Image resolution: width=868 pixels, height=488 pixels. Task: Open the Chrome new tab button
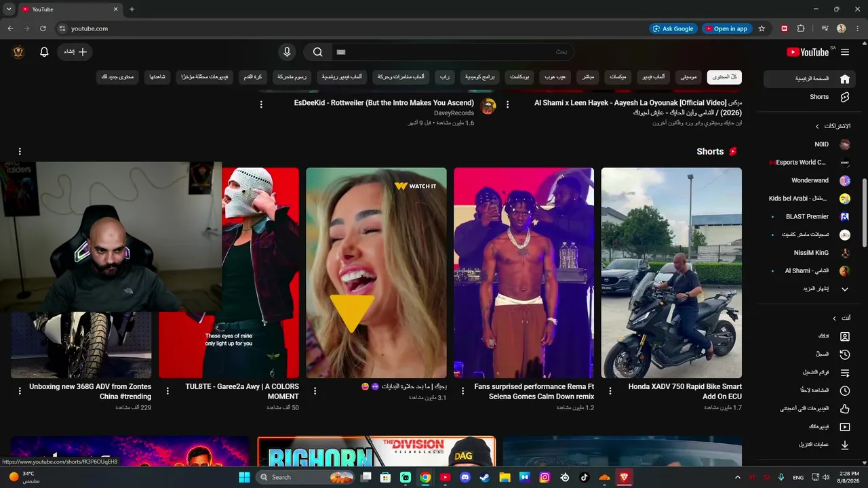coord(132,9)
